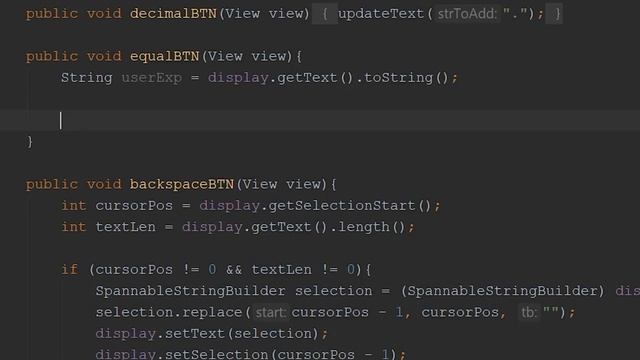Click the cursorPos declaration after int

point(134,206)
